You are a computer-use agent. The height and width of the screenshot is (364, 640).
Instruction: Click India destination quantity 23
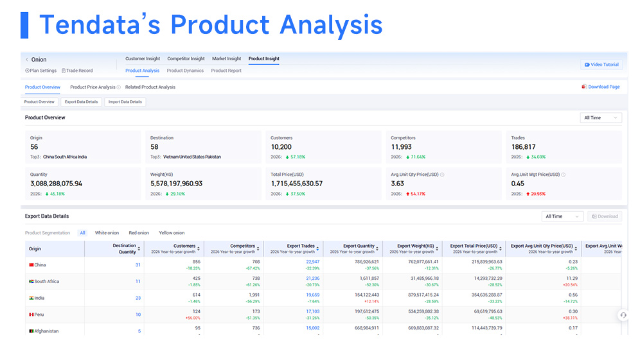[138, 298]
